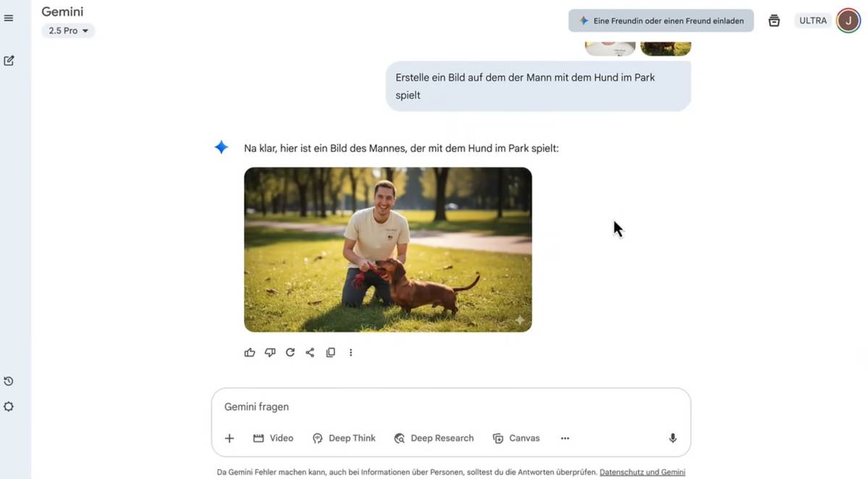The image size is (868, 479).
Task: Toggle the Deep Think tool
Action: (344, 438)
